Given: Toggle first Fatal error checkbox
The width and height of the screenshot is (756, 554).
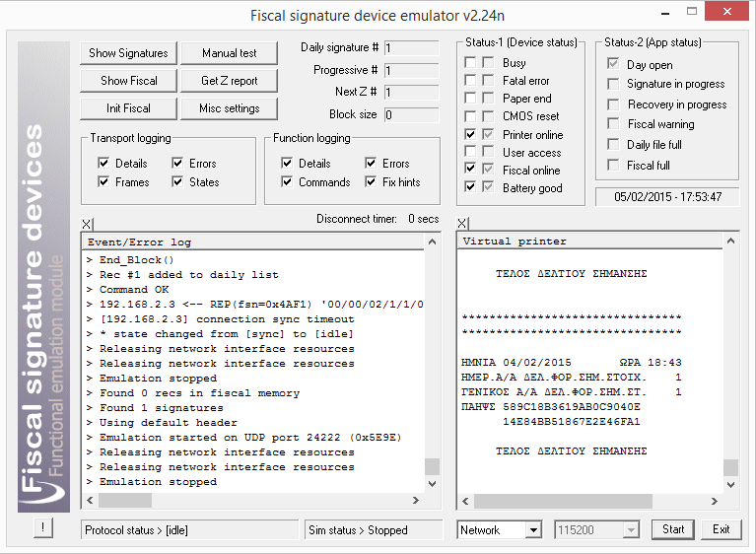Looking at the screenshot, I should [x=470, y=80].
